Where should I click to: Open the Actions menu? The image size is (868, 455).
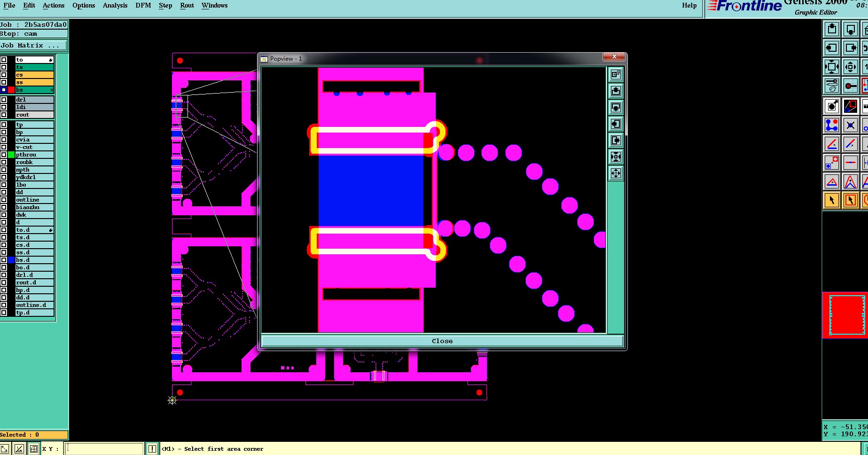click(x=54, y=6)
